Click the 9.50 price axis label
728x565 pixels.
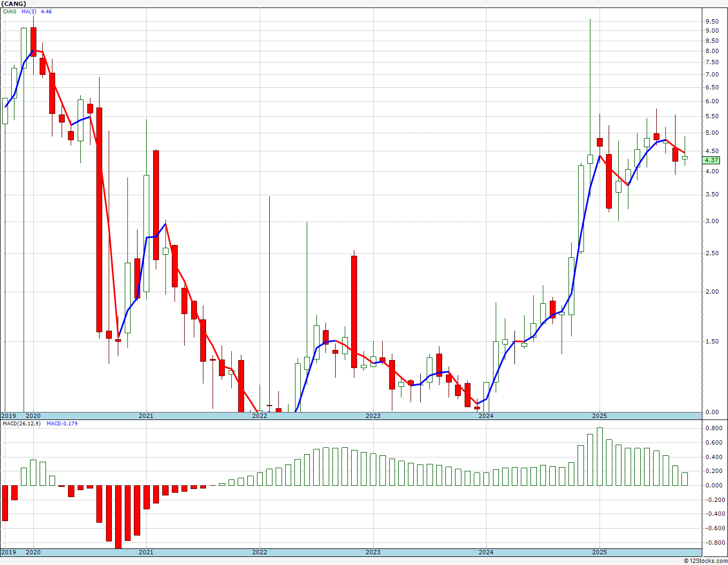click(x=711, y=21)
